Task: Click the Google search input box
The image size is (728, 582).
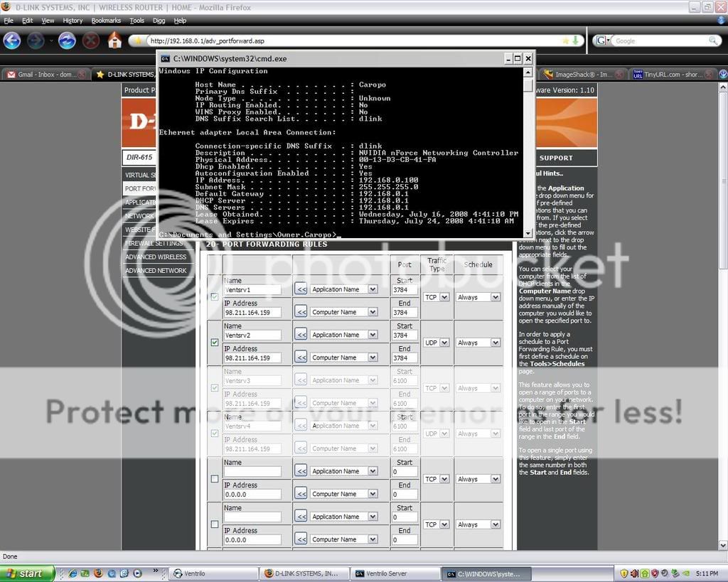Action: pos(660,41)
